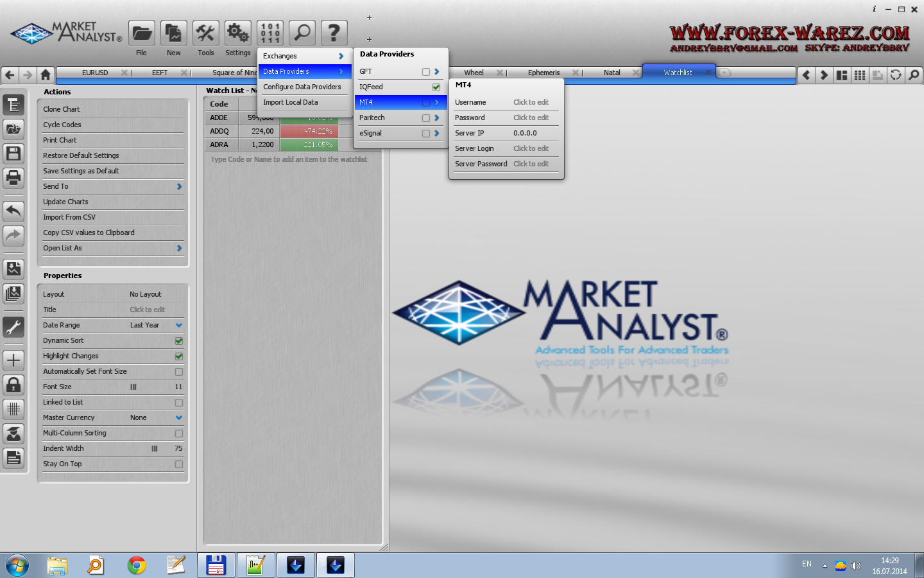
Task: Enable the Stay On Top checkbox
Action: click(179, 464)
